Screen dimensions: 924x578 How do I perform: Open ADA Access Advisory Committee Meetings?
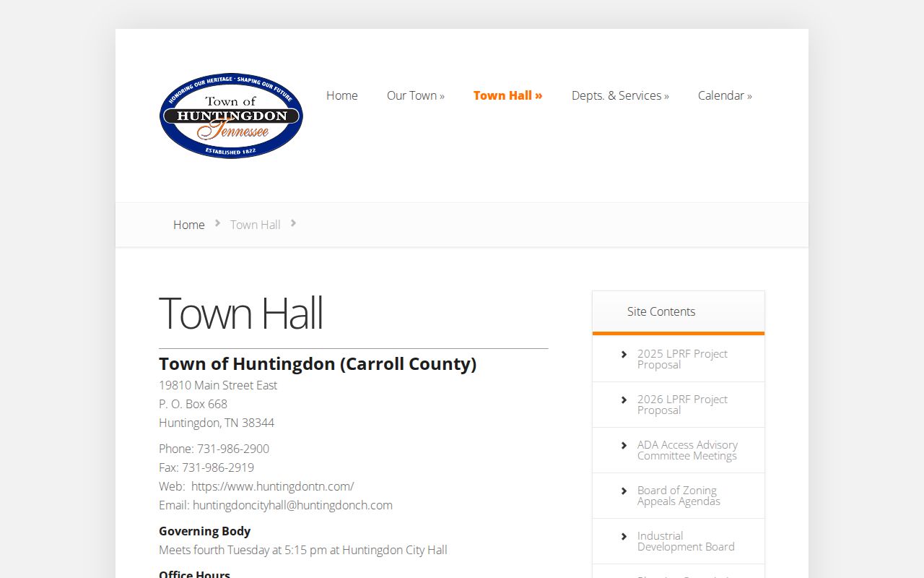(687, 450)
